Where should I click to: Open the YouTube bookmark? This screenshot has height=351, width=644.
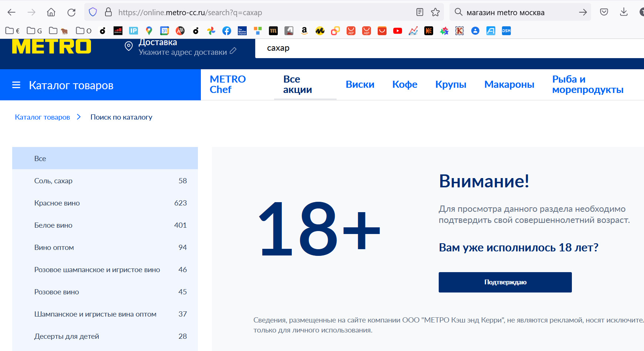(x=398, y=31)
